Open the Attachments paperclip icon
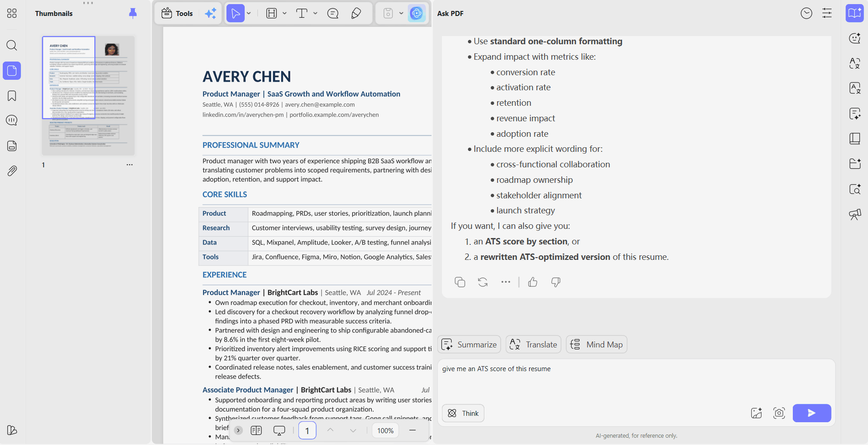 coord(12,171)
